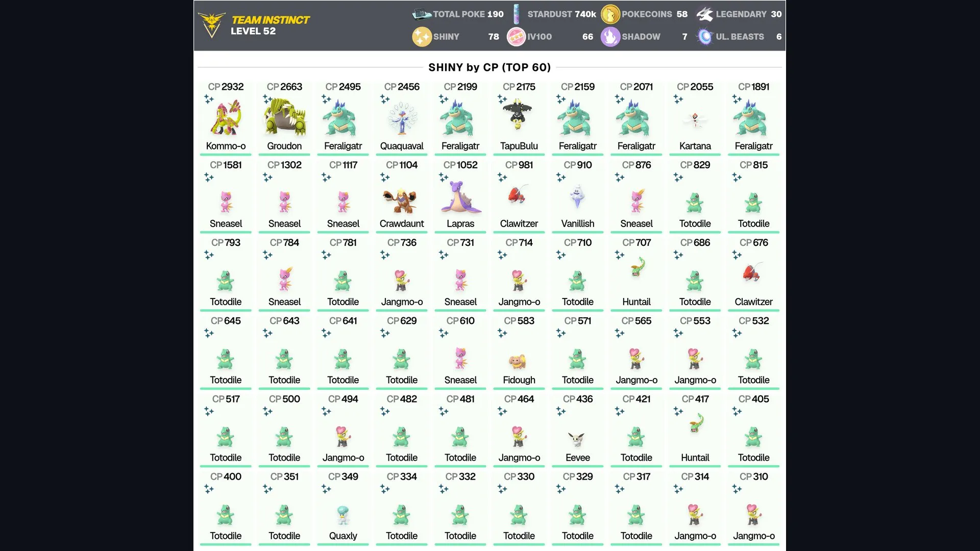The width and height of the screenshot is (980, 551).
Task: Click the "CP 2663" label above Groudon
Action: tap(284, 87)
